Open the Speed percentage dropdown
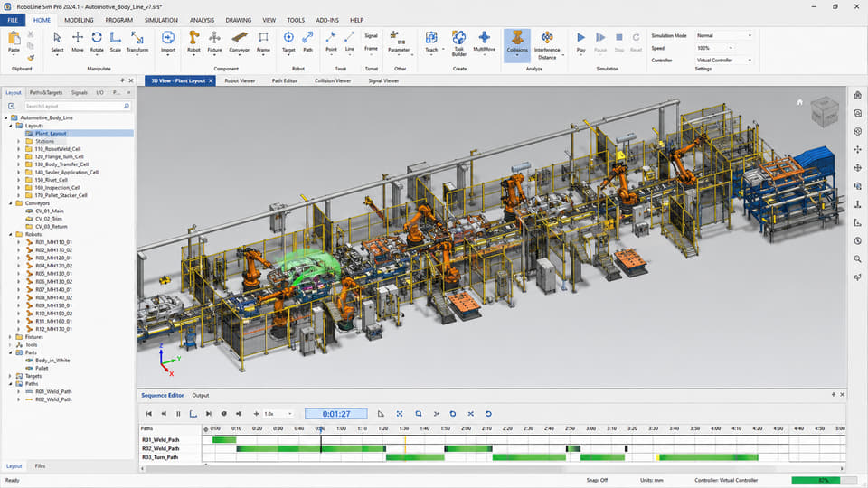868x488 pixels. pos(714,48)
